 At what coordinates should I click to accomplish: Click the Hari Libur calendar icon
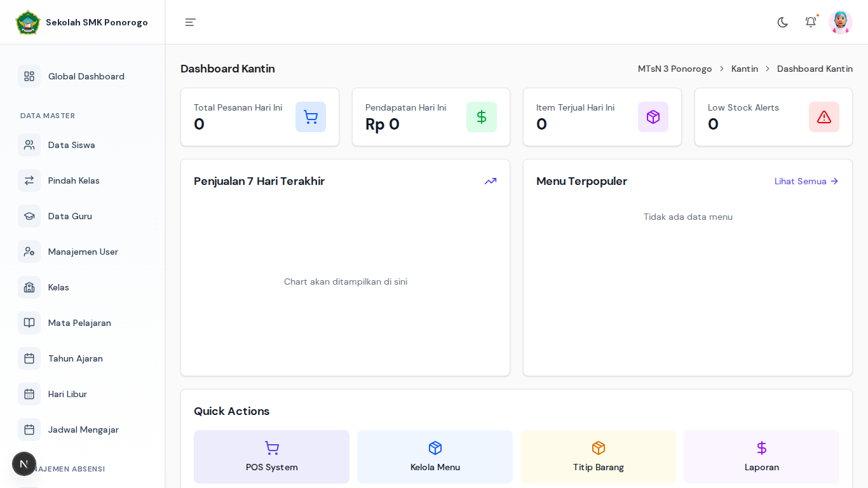pos(29,394)
